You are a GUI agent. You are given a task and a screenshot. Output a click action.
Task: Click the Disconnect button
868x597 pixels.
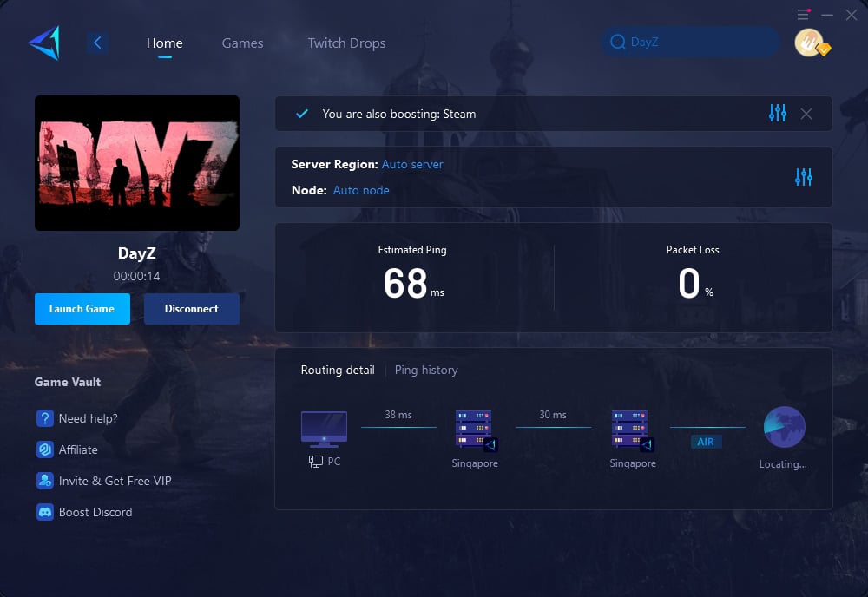pos(192,309)
